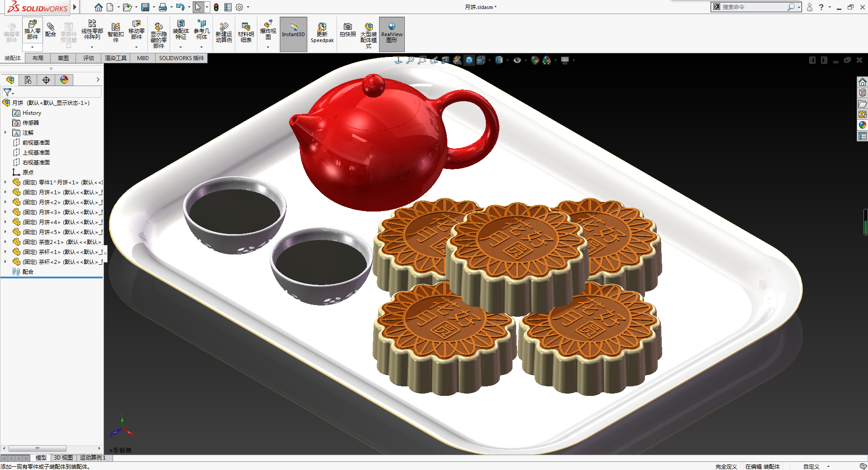Select the 茶杯<2> component in tree
Viewport: 868px width, 470px height.
point(58,262)
